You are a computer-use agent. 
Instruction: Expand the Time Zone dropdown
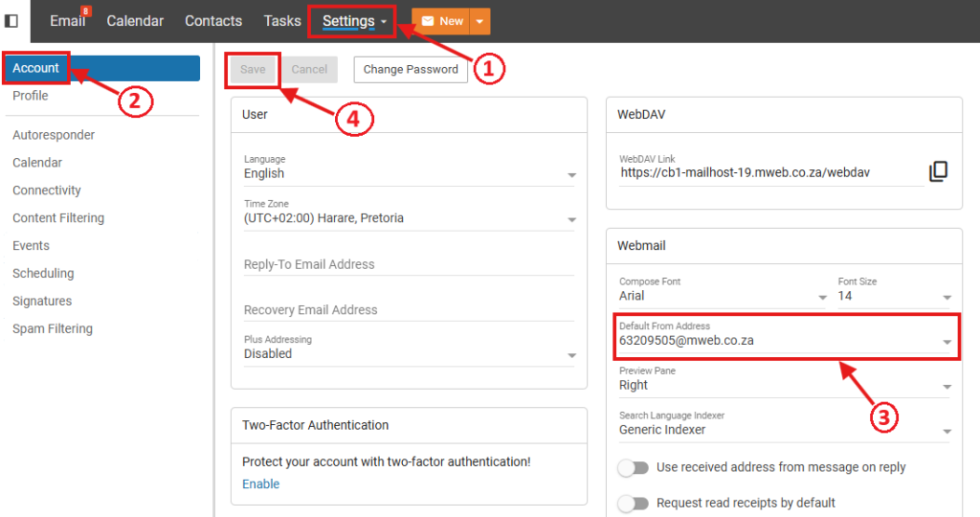409,218
